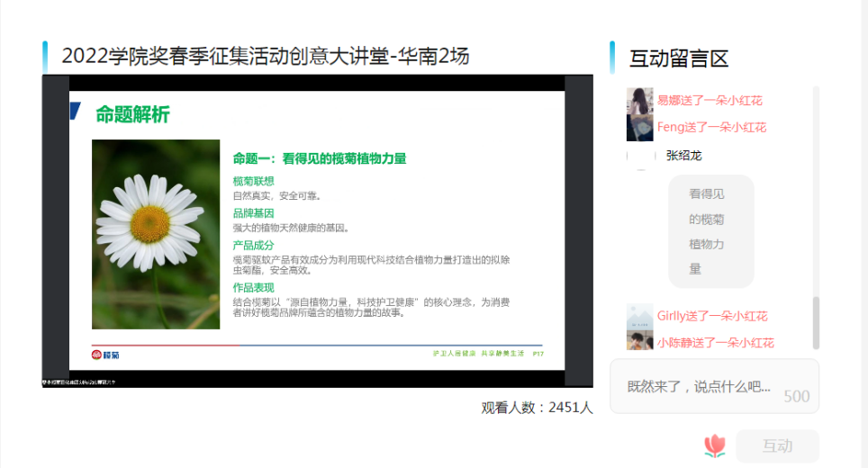Click the character counter 500
The image size is (868, 468).
(797, 396)
